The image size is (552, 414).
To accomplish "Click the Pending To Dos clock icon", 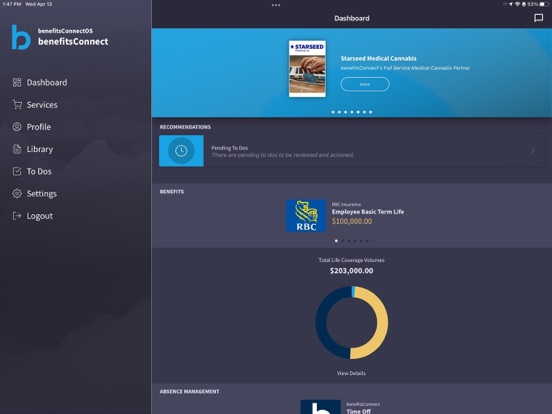I will [181, 151].
